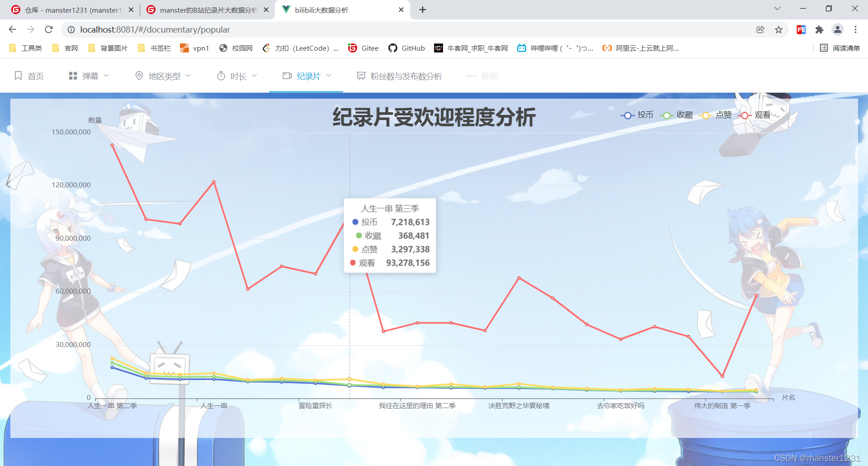Toggle the 收藏 series in legend

tap(676, 115)
